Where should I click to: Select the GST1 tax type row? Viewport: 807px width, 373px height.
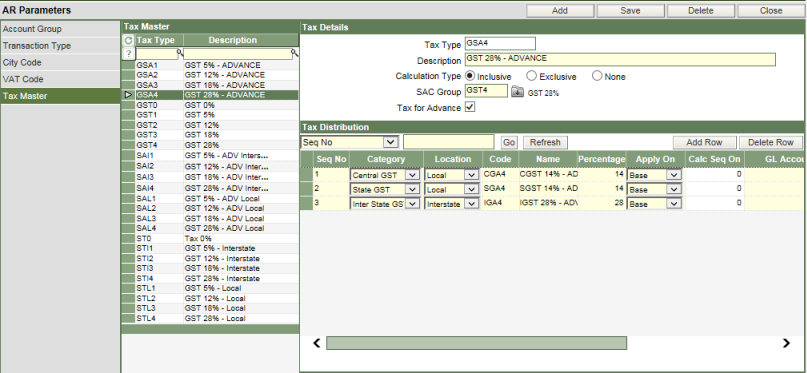tap(210, 115)
